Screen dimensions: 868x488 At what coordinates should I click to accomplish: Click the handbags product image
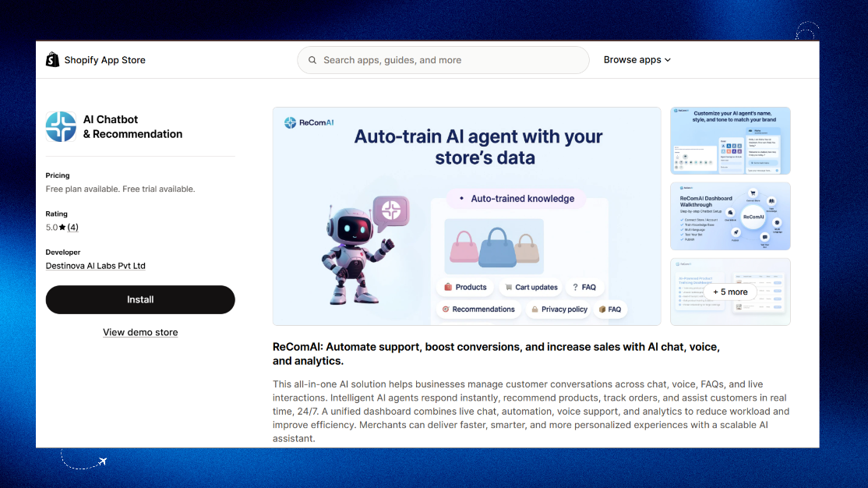click(494, 246)
